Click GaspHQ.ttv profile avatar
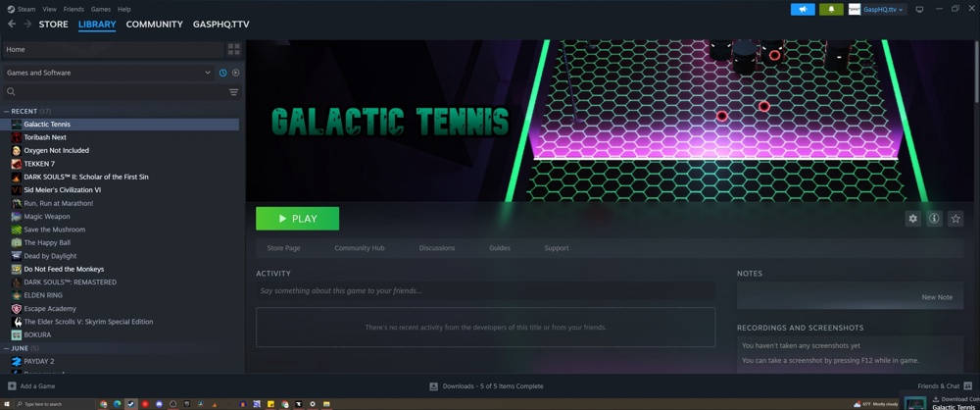 point(855,10)
